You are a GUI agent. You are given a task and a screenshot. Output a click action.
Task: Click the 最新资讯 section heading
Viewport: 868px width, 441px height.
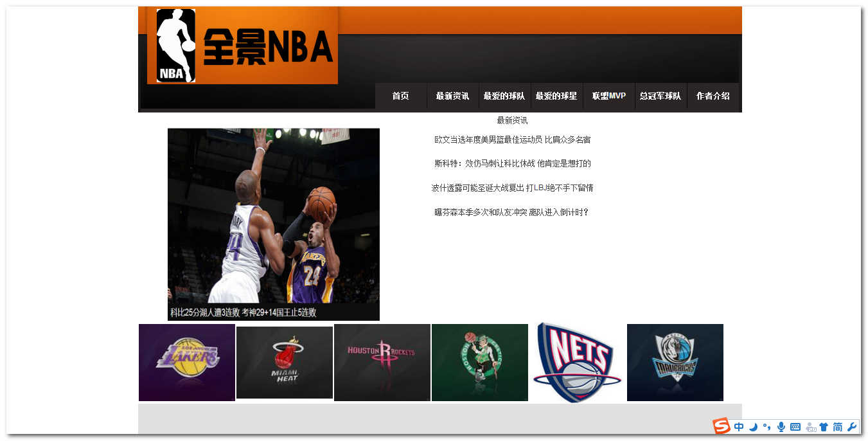pyautogui.click(x=512, y=120)
